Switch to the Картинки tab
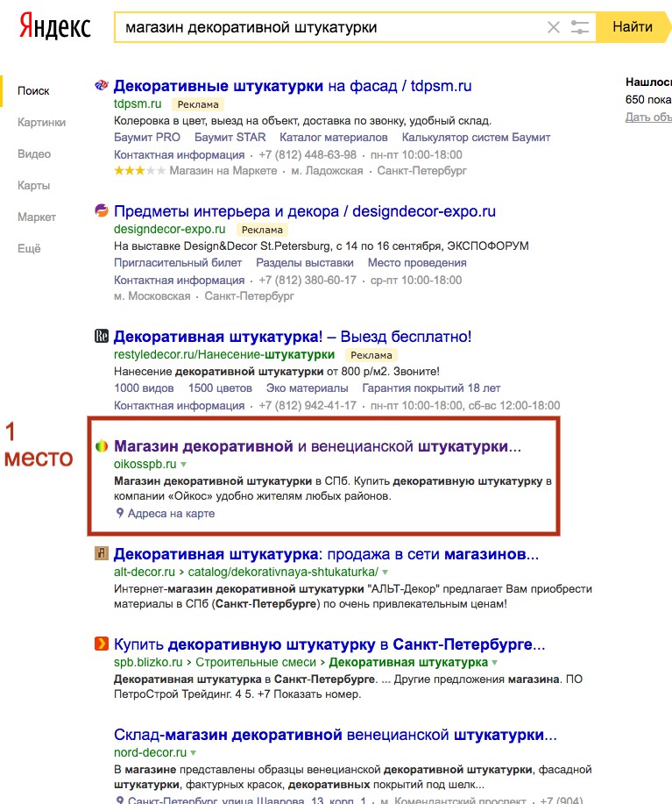672x804 pixels. [x=41, y=123]
